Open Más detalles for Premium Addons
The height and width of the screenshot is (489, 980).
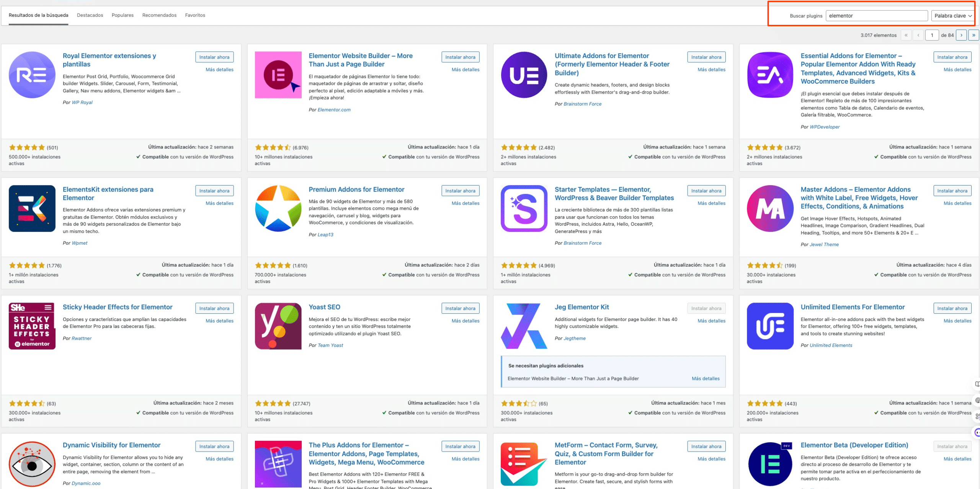[x=465, y=203]
